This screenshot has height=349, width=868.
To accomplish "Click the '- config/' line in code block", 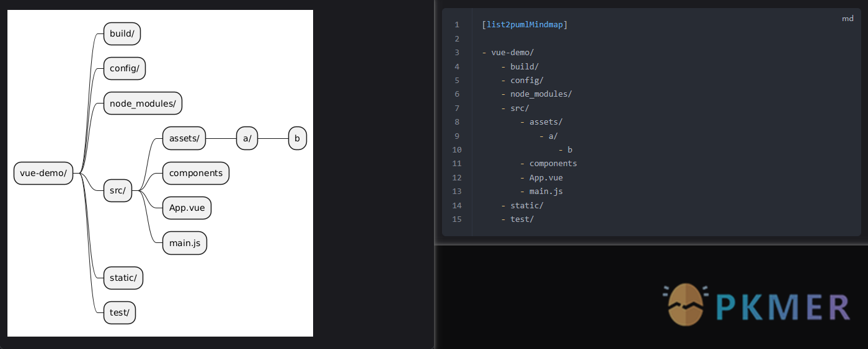I will (522, 80).
